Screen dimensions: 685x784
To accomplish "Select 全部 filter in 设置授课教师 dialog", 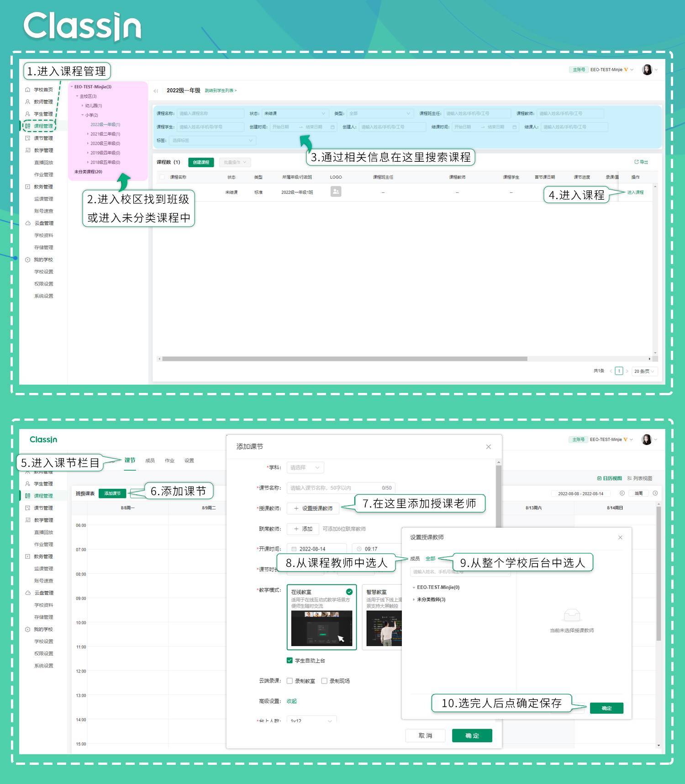I will (x=430, y=558).
